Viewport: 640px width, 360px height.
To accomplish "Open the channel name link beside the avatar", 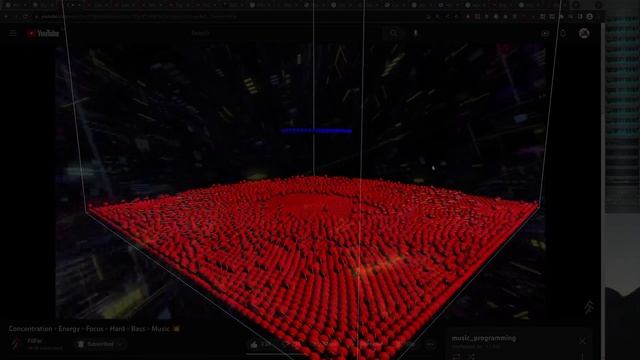I will (35, 340).
